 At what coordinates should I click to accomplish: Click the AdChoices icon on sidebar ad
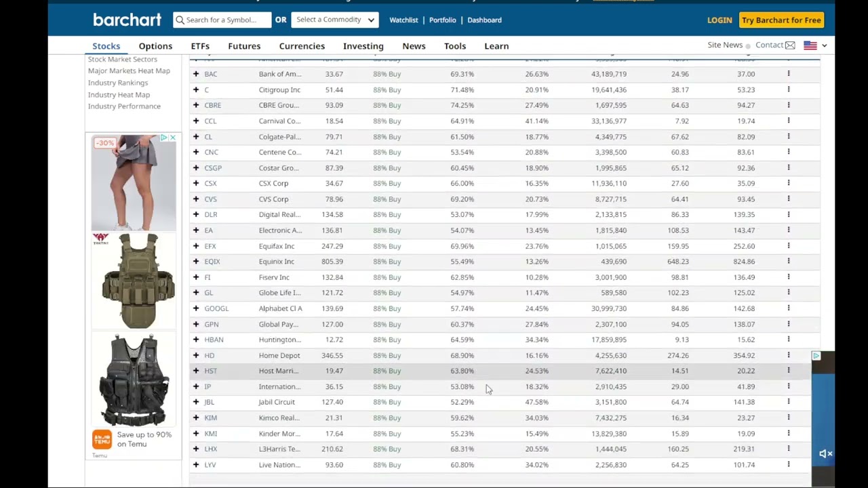[x=164, y=138]
